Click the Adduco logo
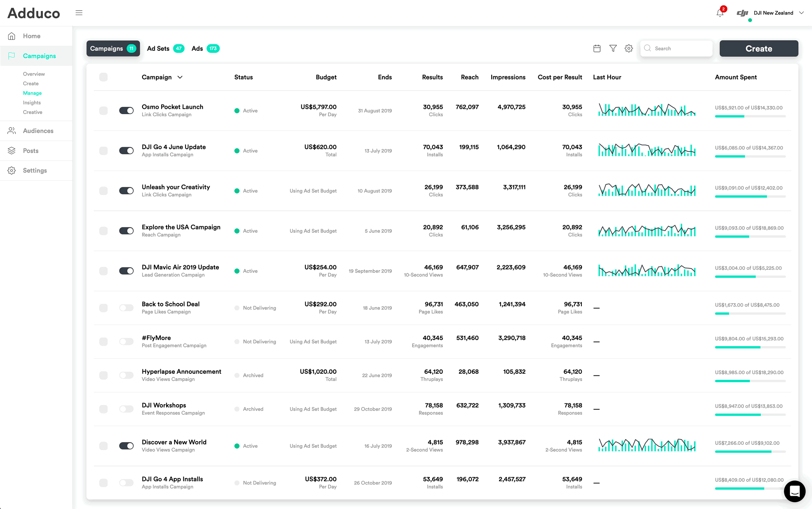 [34, 13]
